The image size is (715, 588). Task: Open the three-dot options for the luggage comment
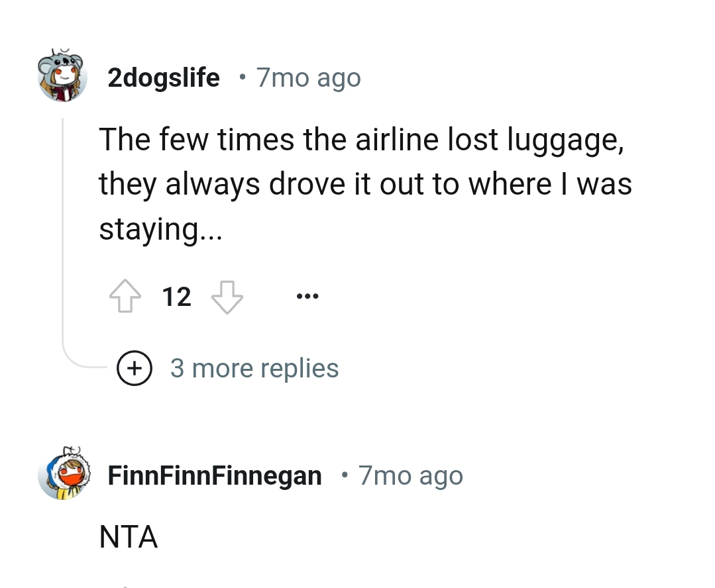click(x=307, y=296)
